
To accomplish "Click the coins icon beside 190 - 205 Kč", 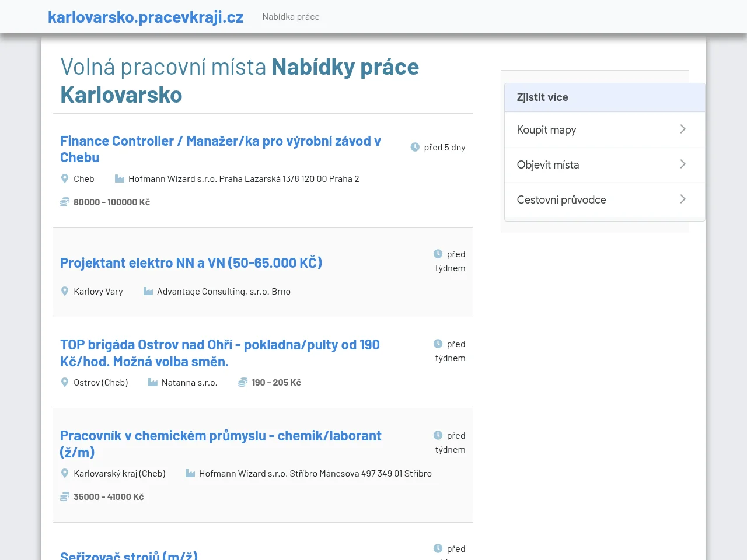I will (243, 382).
